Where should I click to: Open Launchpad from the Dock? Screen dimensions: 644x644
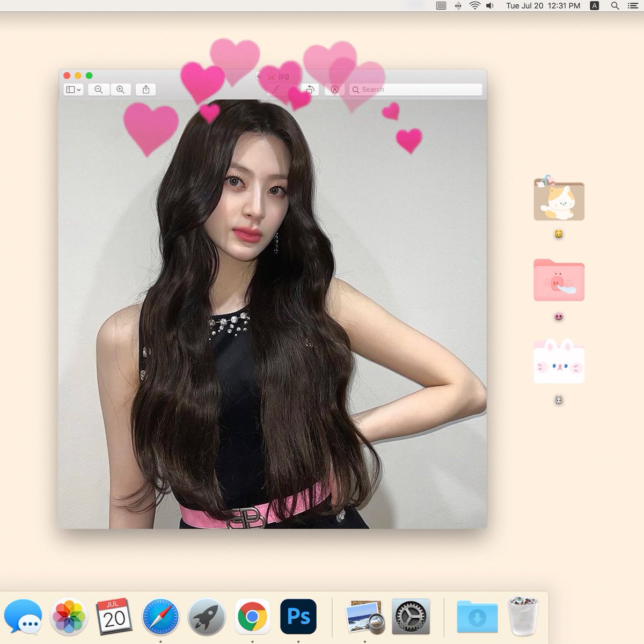(x=206, y=617)
